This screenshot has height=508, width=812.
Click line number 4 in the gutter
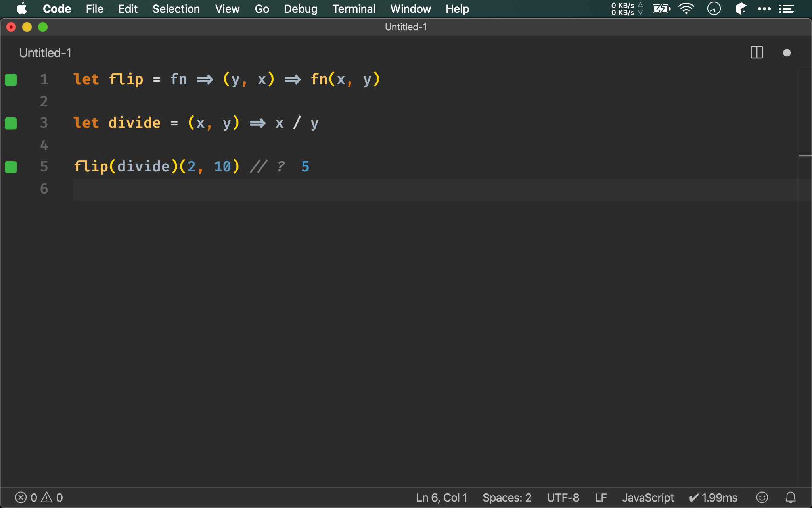44,145
